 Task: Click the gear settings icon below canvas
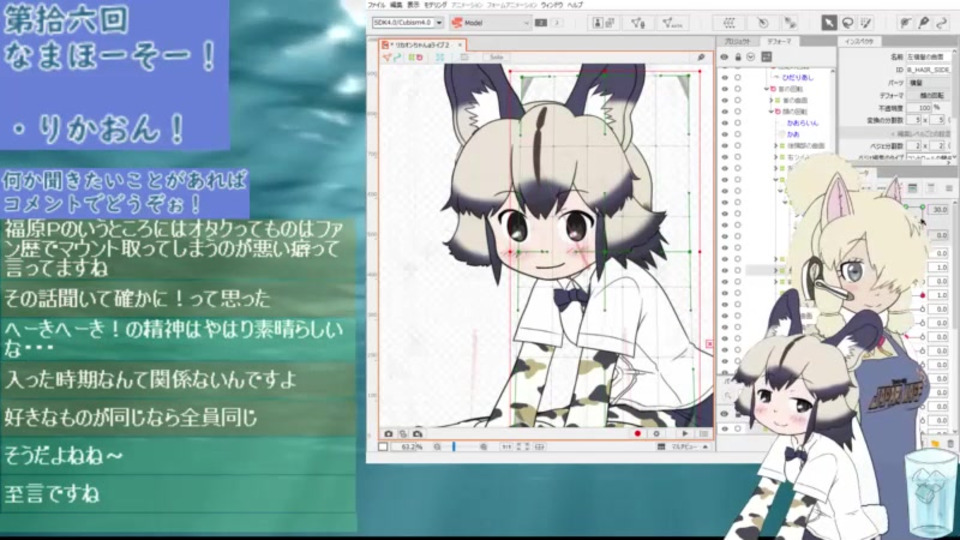(x=656, y=433)
